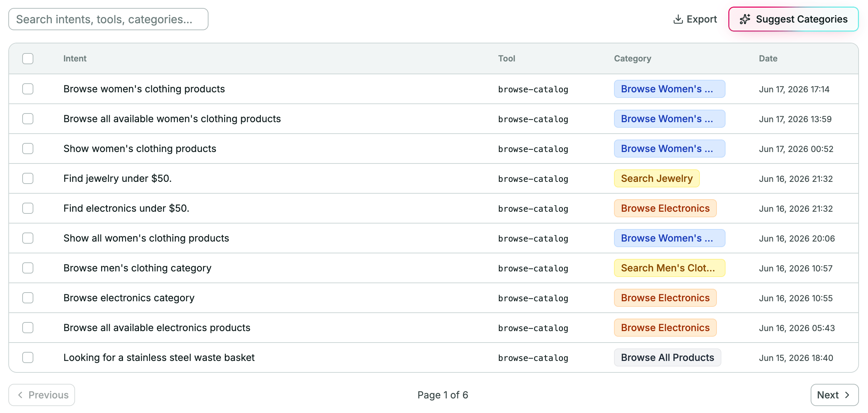Image resolution: width=868 pixels, height=413 pixels.
Task: Click the Intent column header
Action: tap(75, 59)
